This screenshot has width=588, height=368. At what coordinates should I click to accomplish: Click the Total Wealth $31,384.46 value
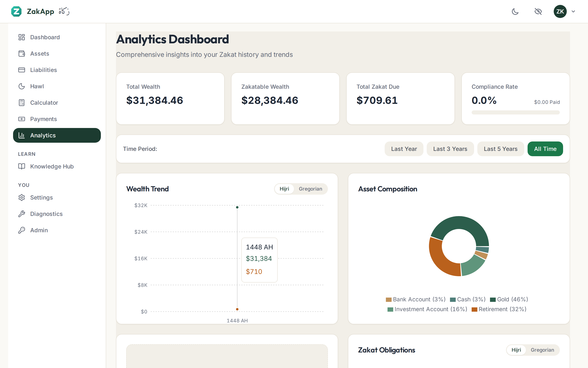[x=155, y=100]
